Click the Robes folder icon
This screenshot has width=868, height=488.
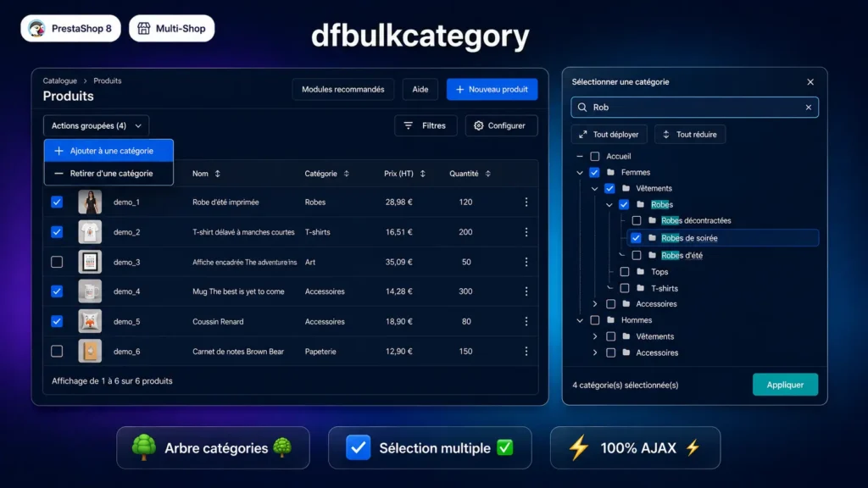point(641,204)
